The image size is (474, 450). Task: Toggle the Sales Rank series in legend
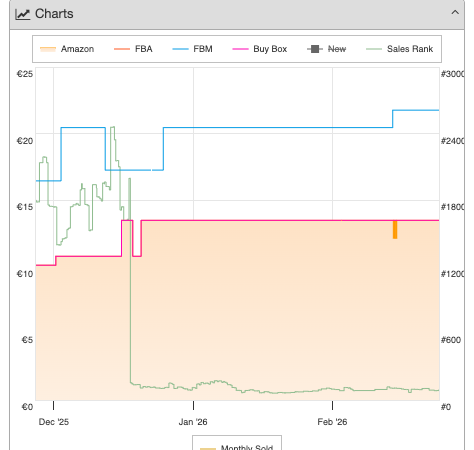[399, 49]
